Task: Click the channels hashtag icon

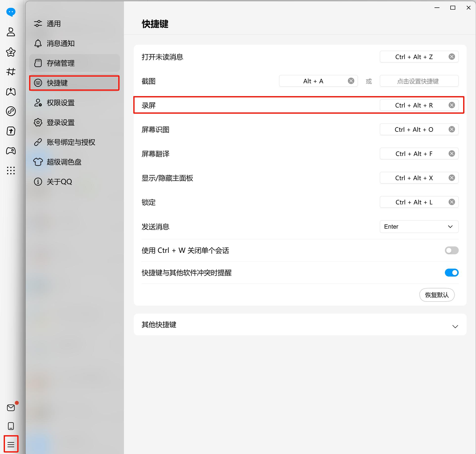Action: 11,72
